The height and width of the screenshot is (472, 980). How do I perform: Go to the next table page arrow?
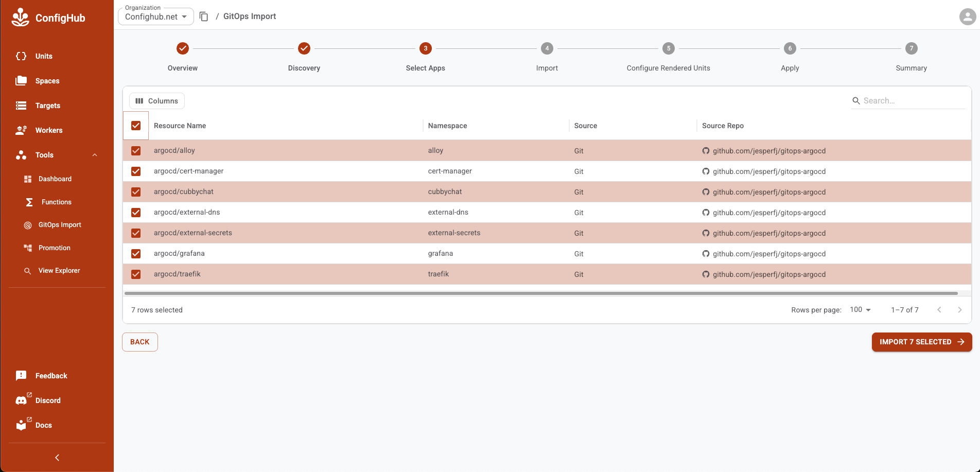959,310
